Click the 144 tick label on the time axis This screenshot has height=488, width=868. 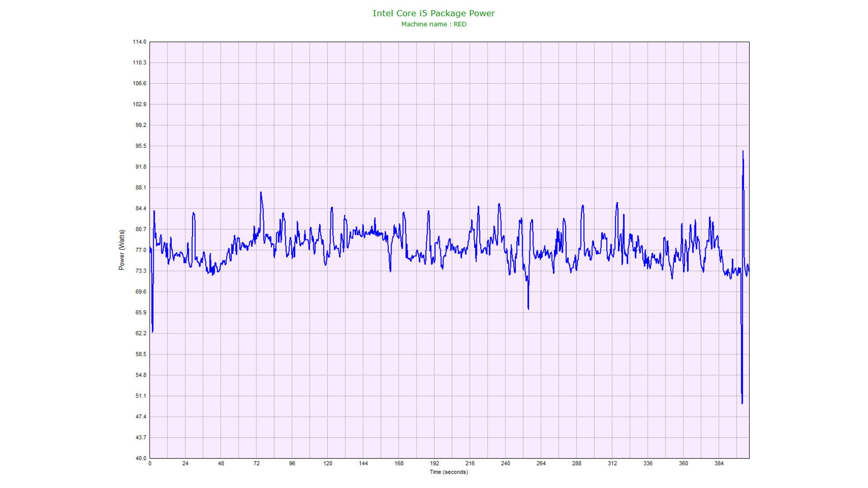363,464
